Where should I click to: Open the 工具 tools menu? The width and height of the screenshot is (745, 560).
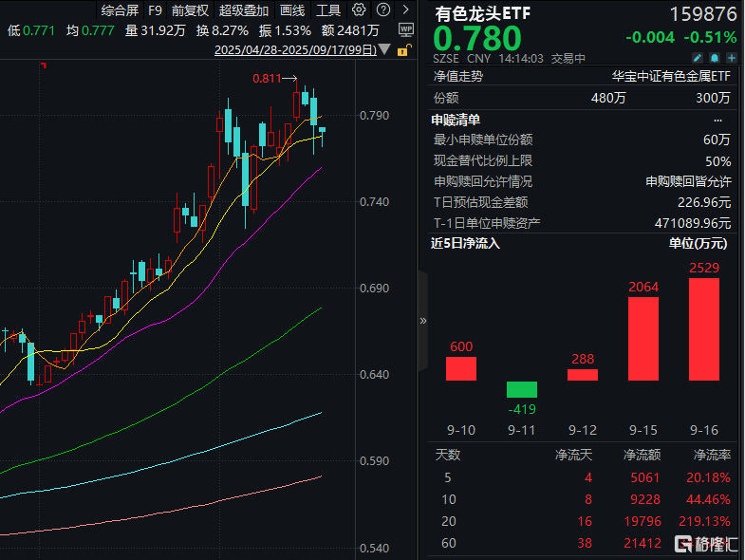click(x=327, y=10)
